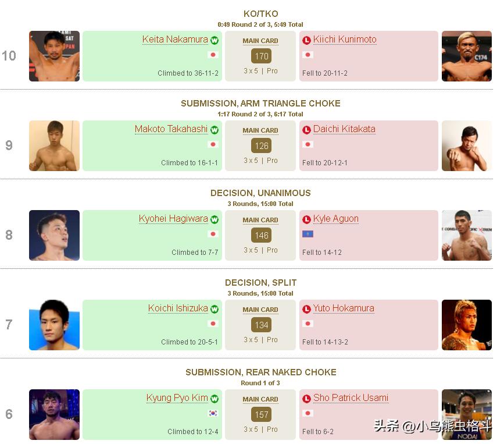This screenshot has width=504, height=444.
Task: Click the 170 weight class badge
Action: (261, 56)
